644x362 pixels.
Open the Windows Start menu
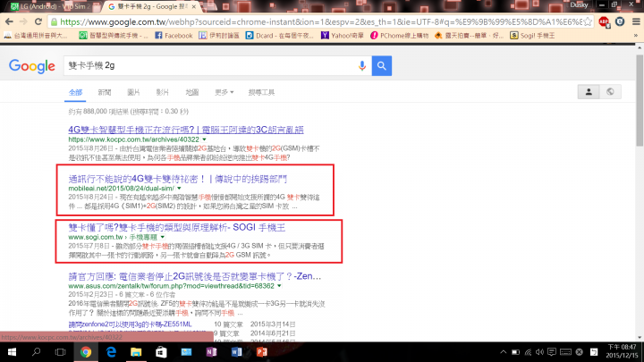point(12,352)
